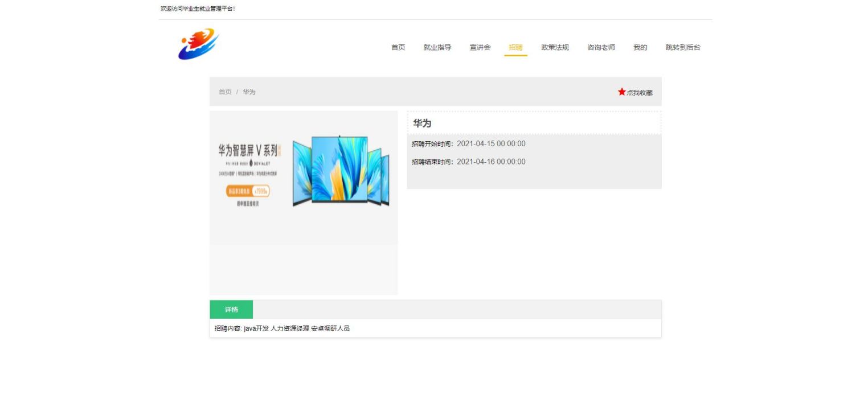Select the green 详情 tab
The width and height of the screenshot is (868, 416).
[x=231, y=310]
